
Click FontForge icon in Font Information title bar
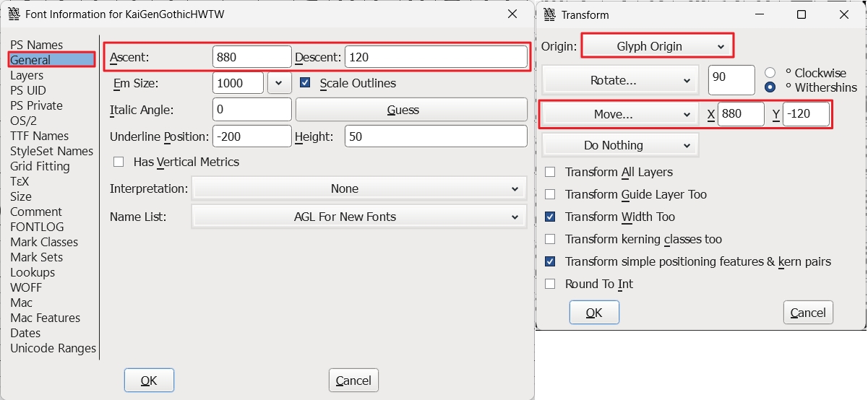13,14
